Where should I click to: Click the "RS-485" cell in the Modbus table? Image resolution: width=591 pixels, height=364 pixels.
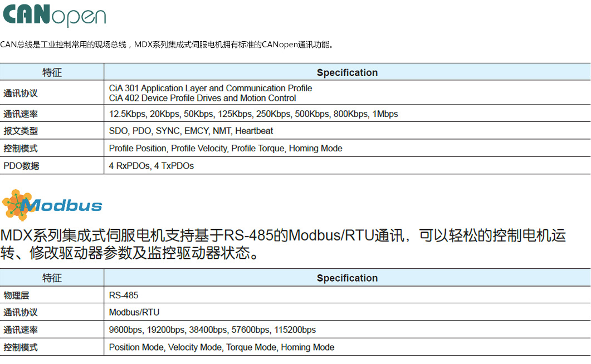coord(124,295)
